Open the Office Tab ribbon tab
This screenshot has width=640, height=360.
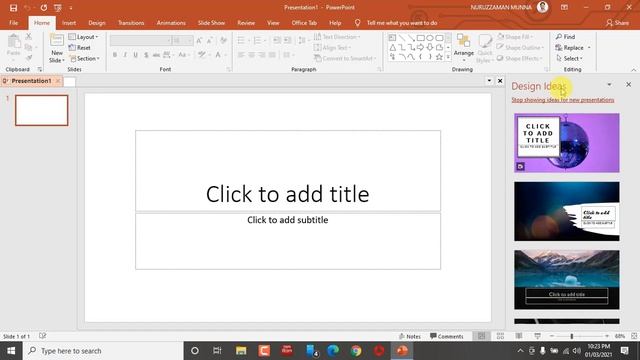click(304, 23)
